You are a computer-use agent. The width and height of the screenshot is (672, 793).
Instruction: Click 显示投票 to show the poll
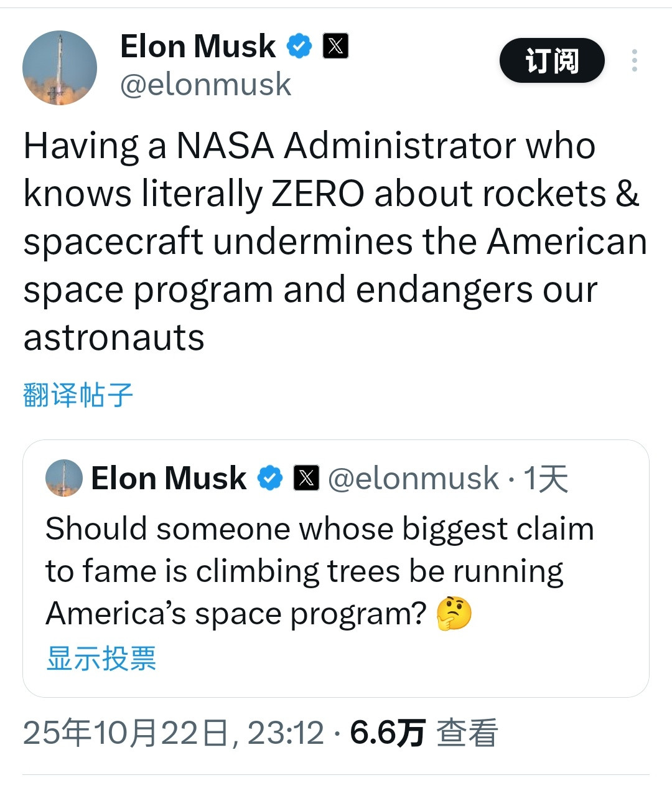click(101, 658)
